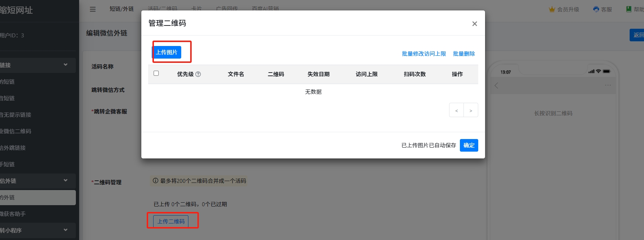The width and height of the screenshot is (644, 240).
Task: Switch to 短链/外链 top navigation tab
Action: tap(122, 9)
